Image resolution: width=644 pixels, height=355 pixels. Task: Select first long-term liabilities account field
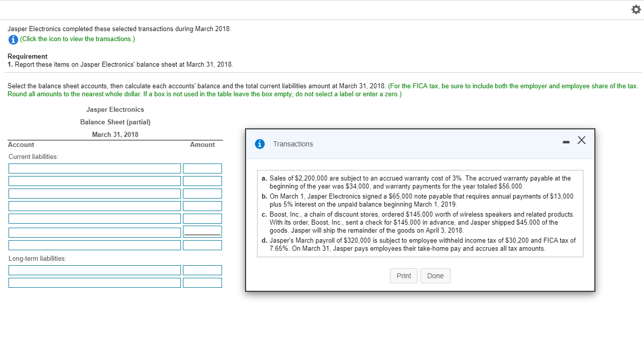pyautogui.click(x=95, y=270)
